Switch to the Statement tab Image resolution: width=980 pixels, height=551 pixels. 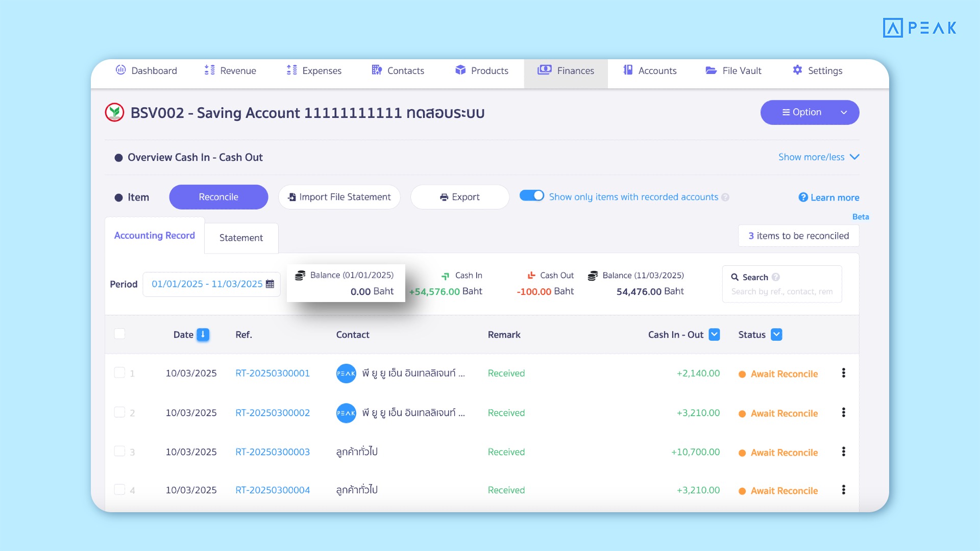coord(241,238)
